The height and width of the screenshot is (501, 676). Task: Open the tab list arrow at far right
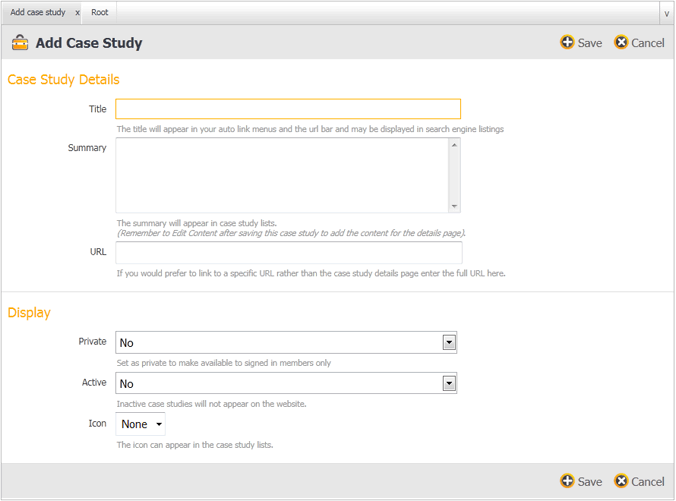[666, 13]
